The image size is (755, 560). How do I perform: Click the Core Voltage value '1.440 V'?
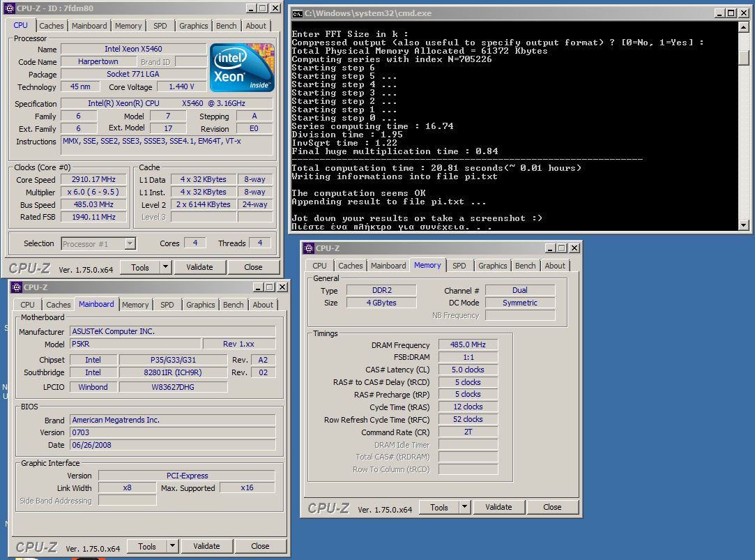(181, 86)
